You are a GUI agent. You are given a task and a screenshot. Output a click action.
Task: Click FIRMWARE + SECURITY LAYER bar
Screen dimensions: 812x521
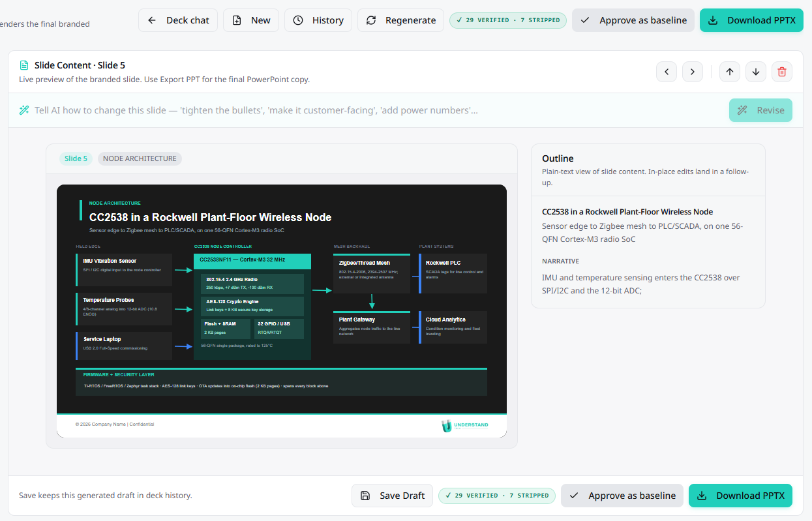[x=281, y=381]
